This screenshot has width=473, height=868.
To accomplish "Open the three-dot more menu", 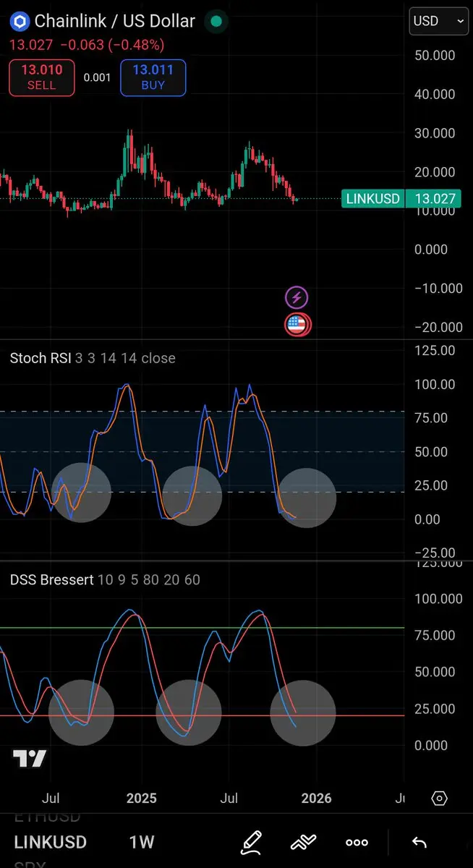I will (x=357, y=842).
